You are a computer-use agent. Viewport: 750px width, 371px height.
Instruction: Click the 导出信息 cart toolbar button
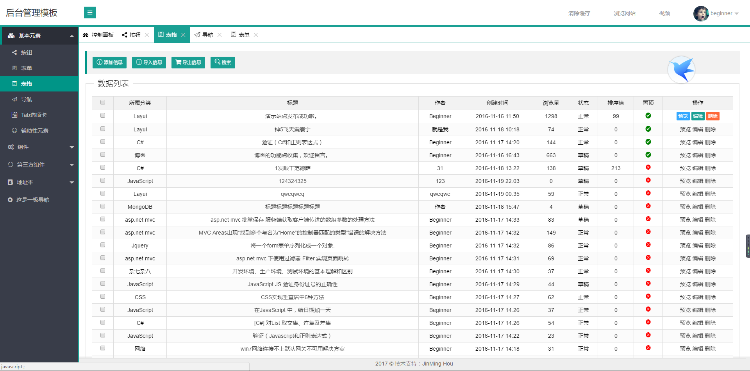pos(188,62)
